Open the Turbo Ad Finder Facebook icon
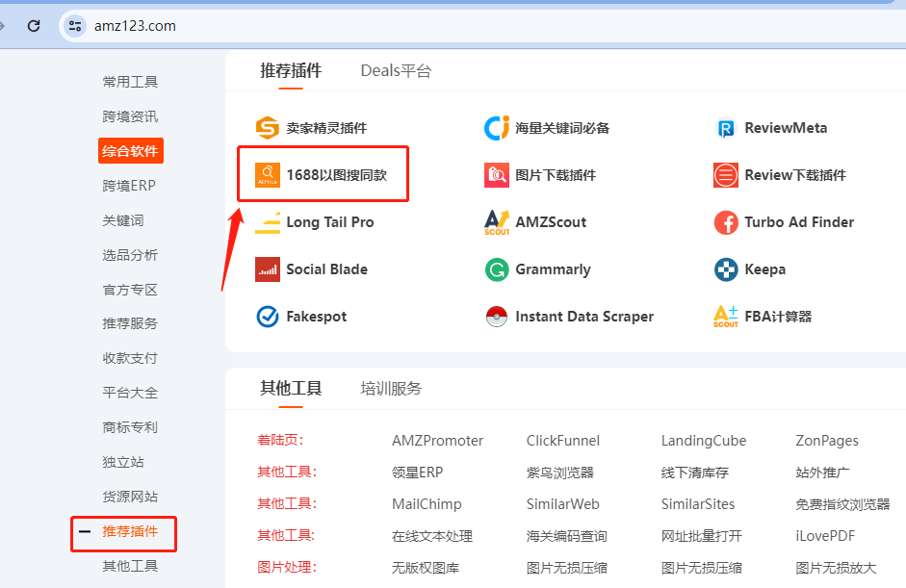Image resolution: width=906 pixels, height=588 pixels. pyautogui.click(x=726, y=222)
